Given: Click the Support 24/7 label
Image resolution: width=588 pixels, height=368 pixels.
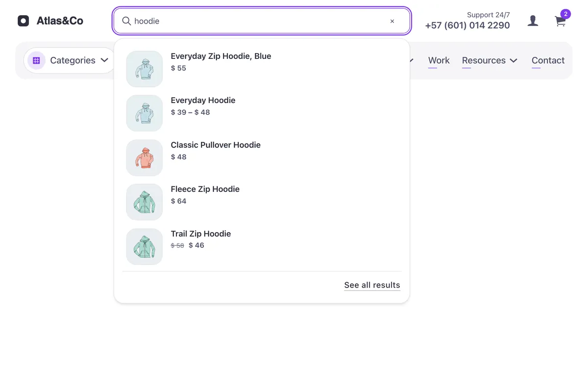Looking at the screenshot, I should click(489, 15).
